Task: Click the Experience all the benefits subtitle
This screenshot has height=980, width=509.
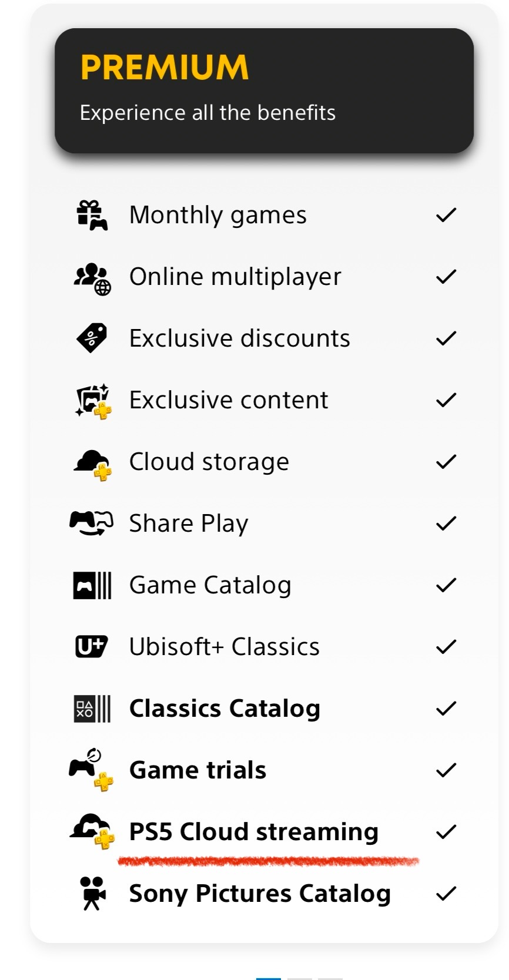Action: click(207, 112)
